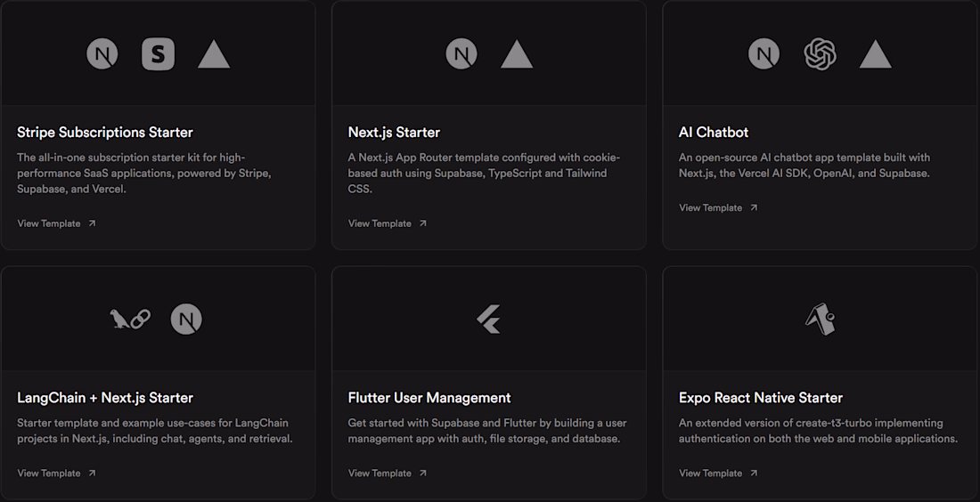This screenshot has width=980, height=502.
Task: Open View Template for Expo React Native Starter
Action: (718, 473)
